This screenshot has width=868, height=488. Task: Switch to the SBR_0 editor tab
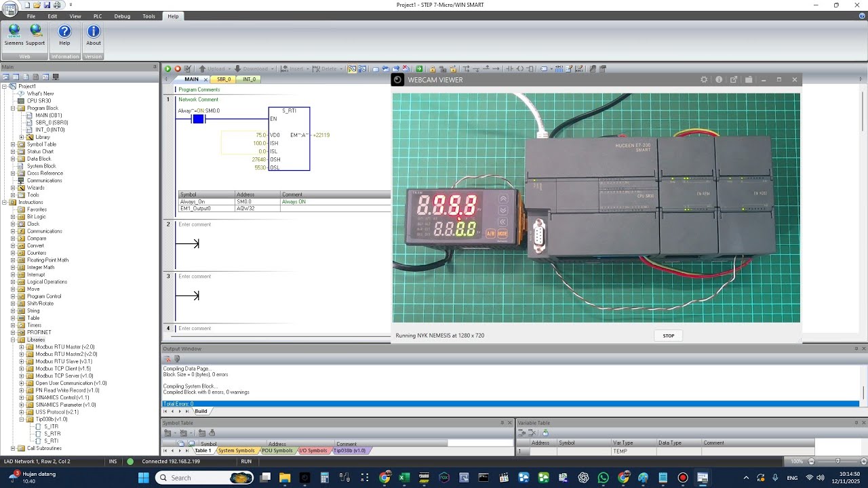(224, 79)
